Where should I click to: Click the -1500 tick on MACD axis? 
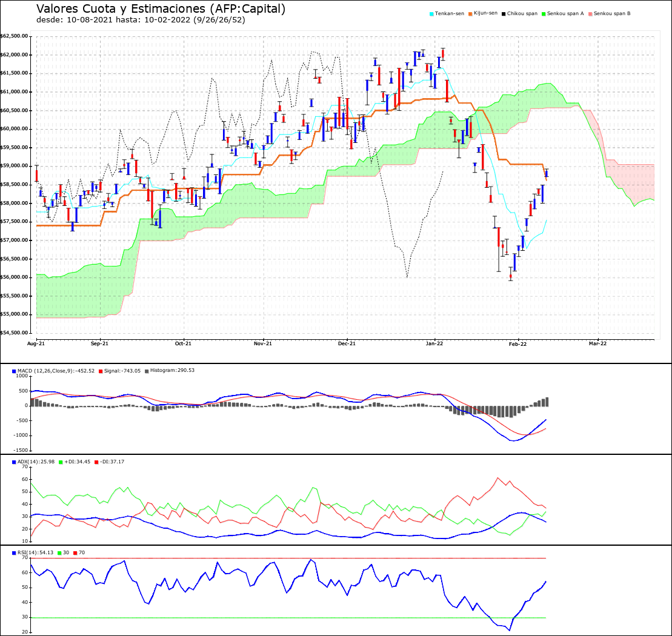pyautogui.click(x=21, y=451)
